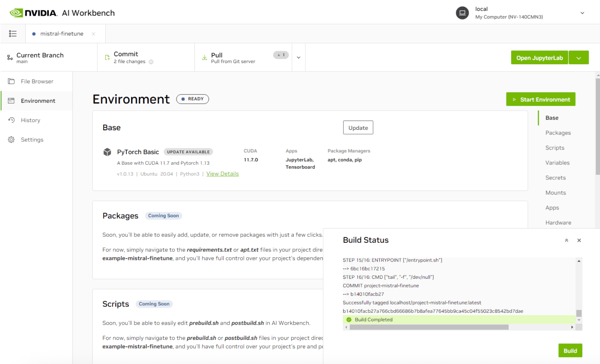Collapse the Build Status panel
Image resolution: width=600 pixels, height=364 pixels.
coord(566,240)
